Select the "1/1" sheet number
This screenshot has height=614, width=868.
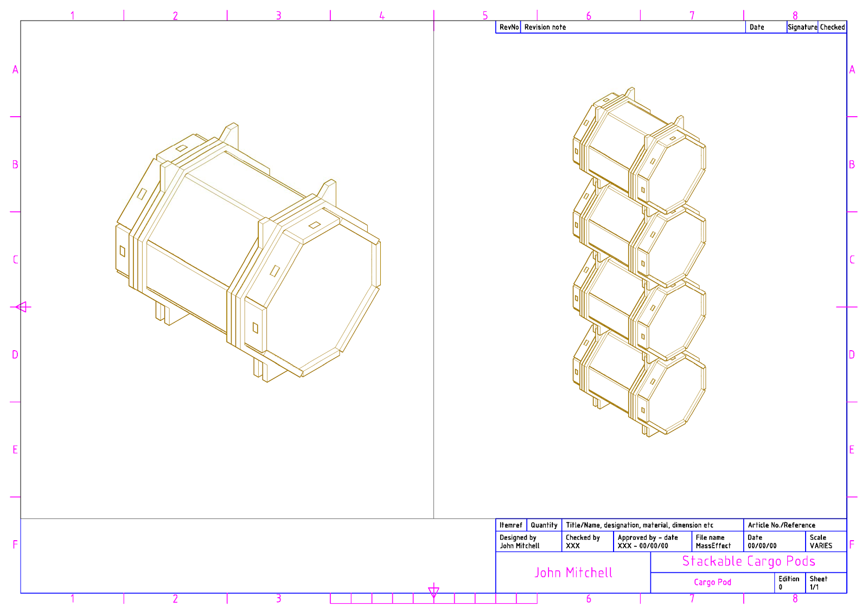pos(814,587)
